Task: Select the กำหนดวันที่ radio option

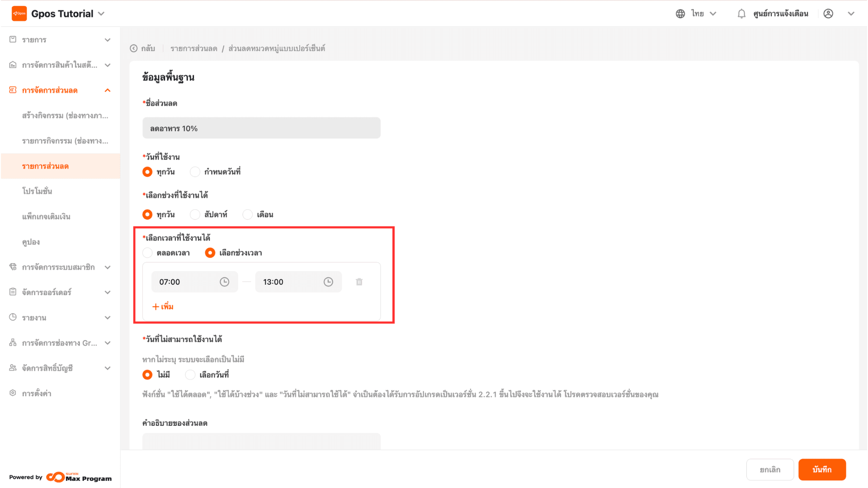Action: pyautogui.click(x=195, y=172)
